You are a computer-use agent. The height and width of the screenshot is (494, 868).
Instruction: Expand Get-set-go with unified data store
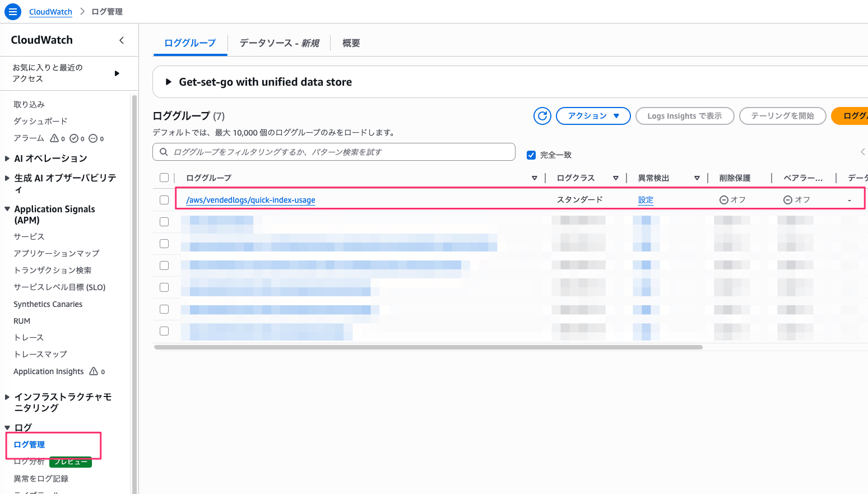(169, 81)
